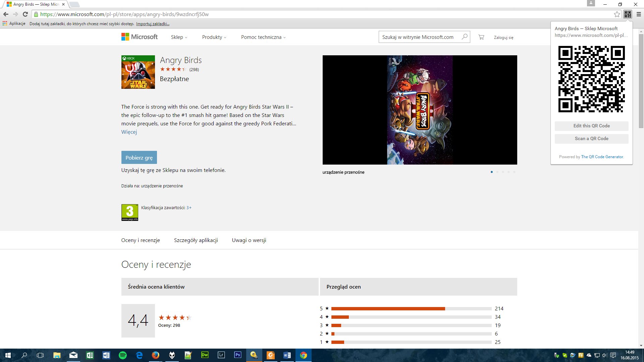Select the third screenshot carousel dot
This screenshot has height=362, width=644.
pyautogui.click(x=503, y=172)
